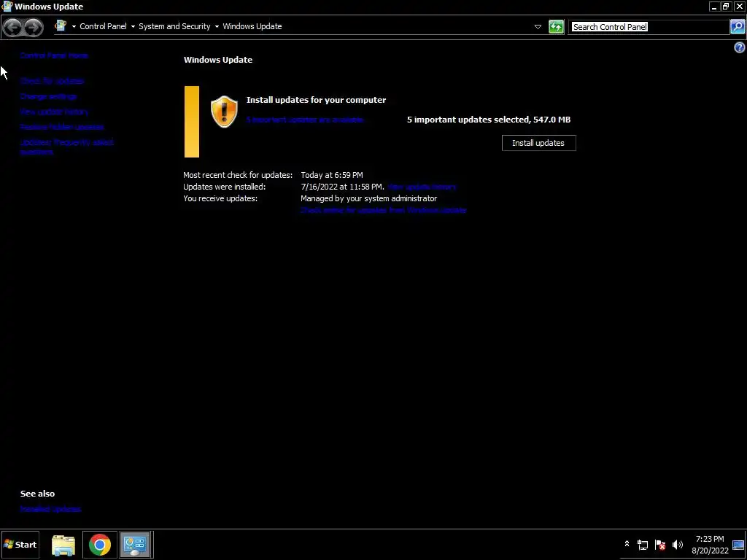Screen dimensions: 747x560
Task: Click View update history in sidebar
Action: click(54, 112)
